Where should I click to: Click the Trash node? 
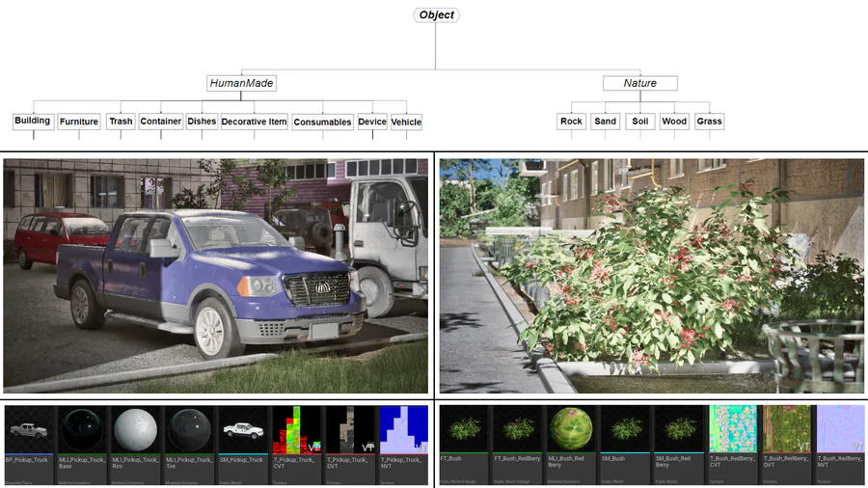[121, 122]
